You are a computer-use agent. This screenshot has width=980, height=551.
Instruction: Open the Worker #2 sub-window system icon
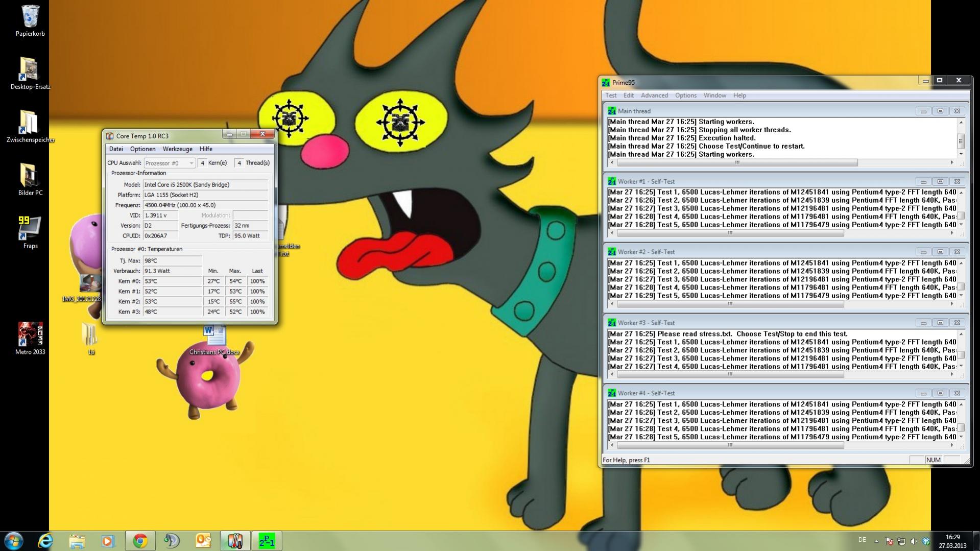[612, 252]
